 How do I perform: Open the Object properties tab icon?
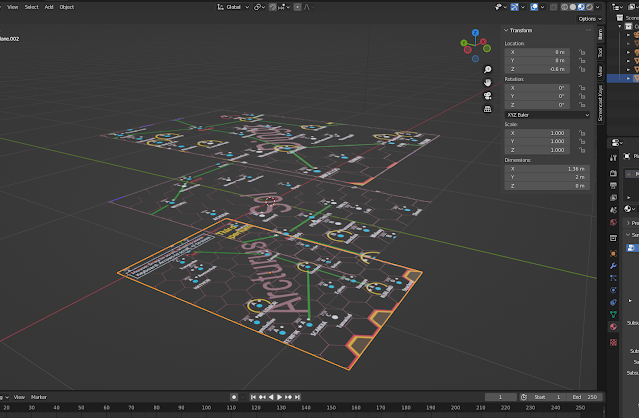point(613,253)
